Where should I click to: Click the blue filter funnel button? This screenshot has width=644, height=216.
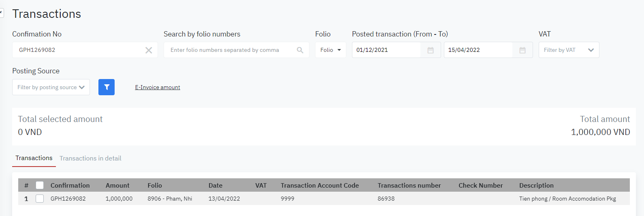107,87
